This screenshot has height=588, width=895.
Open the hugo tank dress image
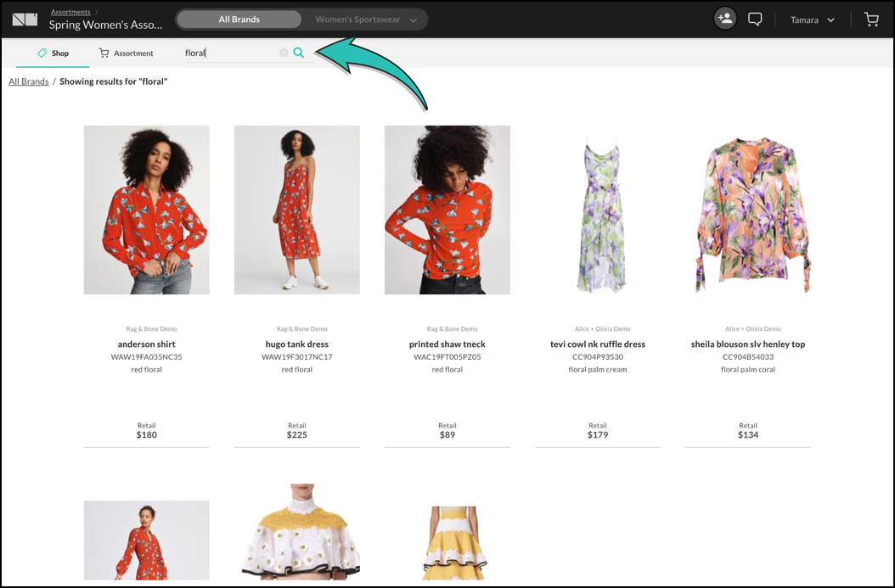(297, 210)
